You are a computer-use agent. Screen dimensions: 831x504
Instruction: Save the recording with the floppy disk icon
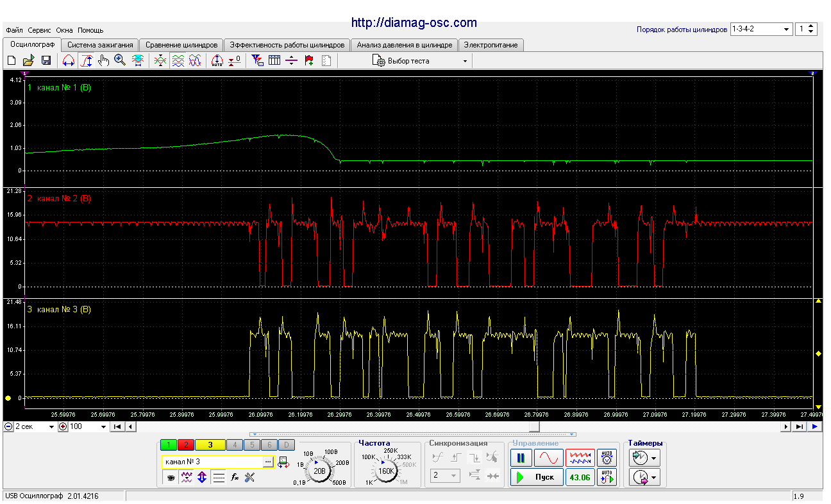(46, 61)
